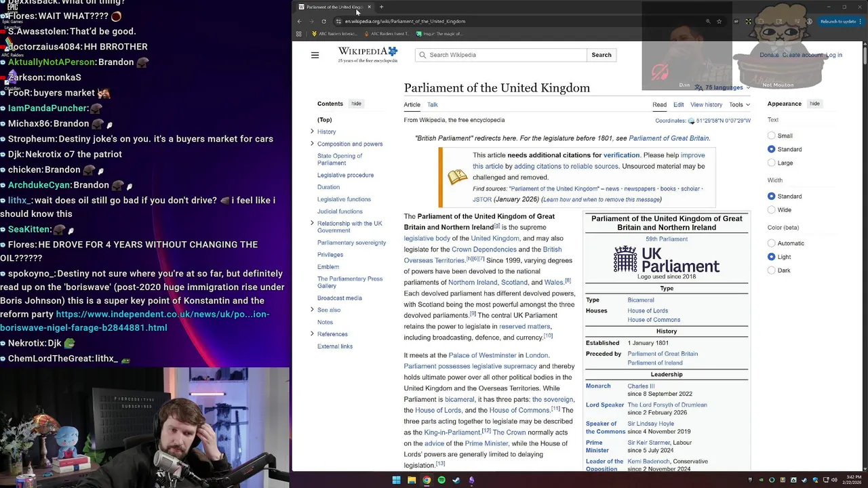The image size is (868, 488).
Task: Open the ARC Raiders Interactive bookmark
Action: (x=334, y=33)
